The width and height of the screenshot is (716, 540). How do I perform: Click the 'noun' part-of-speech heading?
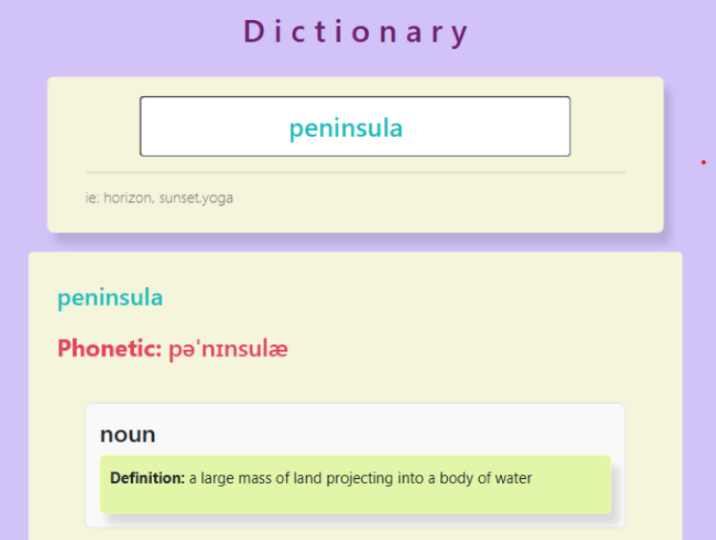tap(128, 435)
